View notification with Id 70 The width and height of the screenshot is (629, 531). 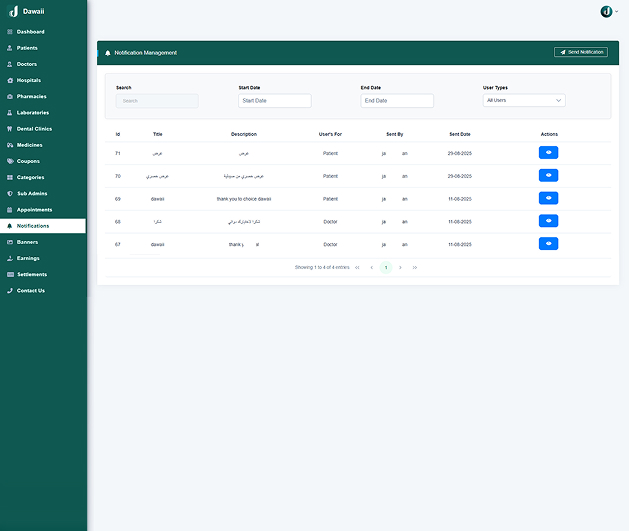coord(548,175)
